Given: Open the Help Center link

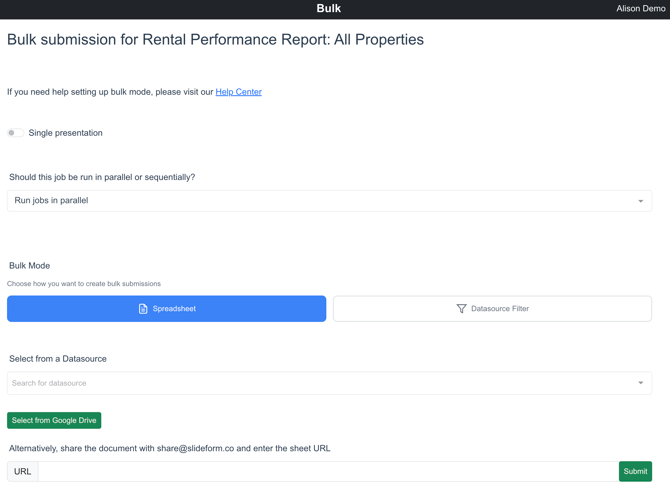Looking at the screenshot, I should 238,92.
